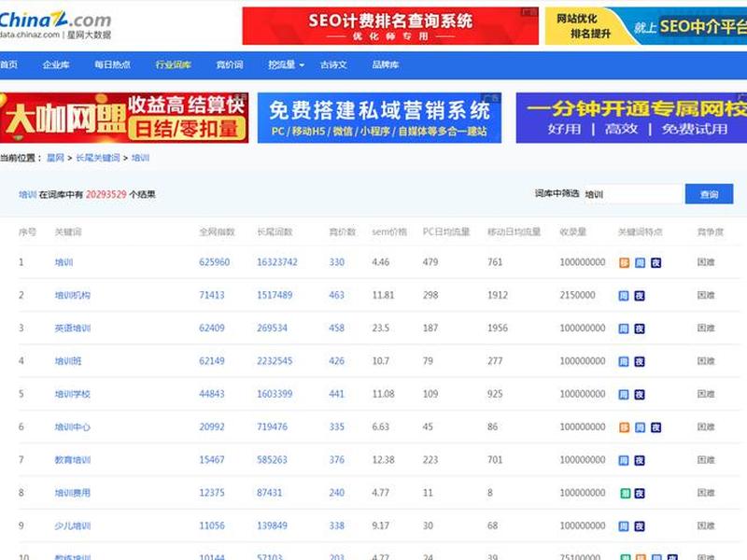747x560 pixels.
Task: Click long-tail count 139849
Action: click(x=272, y=525)
